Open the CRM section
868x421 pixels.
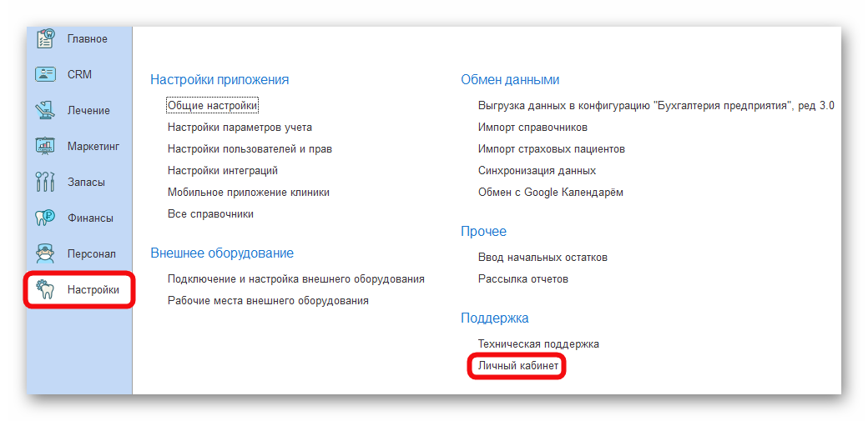(x=80, y=75)
